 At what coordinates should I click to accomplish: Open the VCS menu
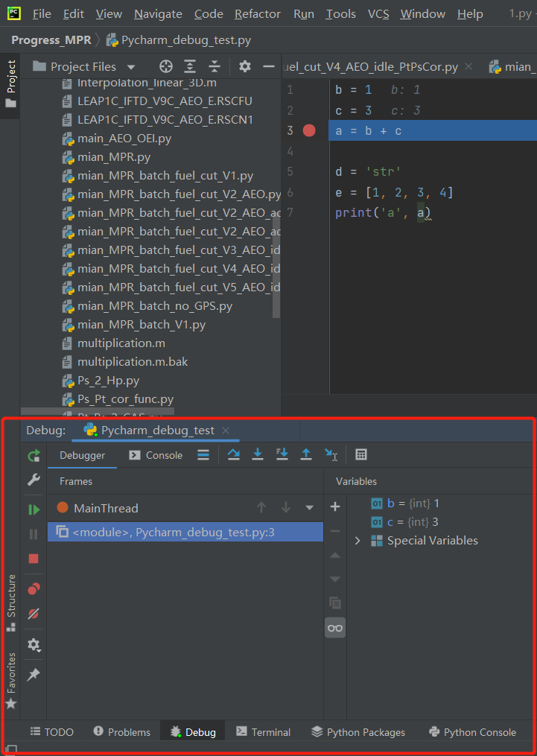pyautogui.click(x=378, y=14)
